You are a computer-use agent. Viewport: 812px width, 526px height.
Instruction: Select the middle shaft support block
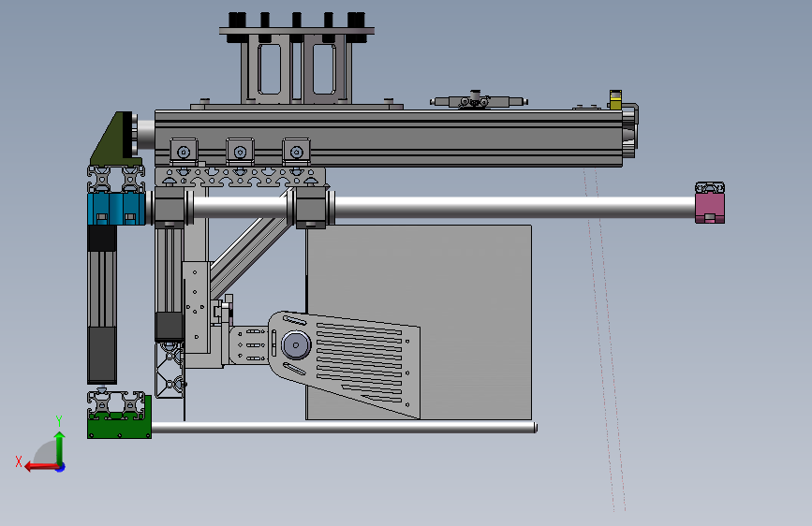(x=311, y=208)
